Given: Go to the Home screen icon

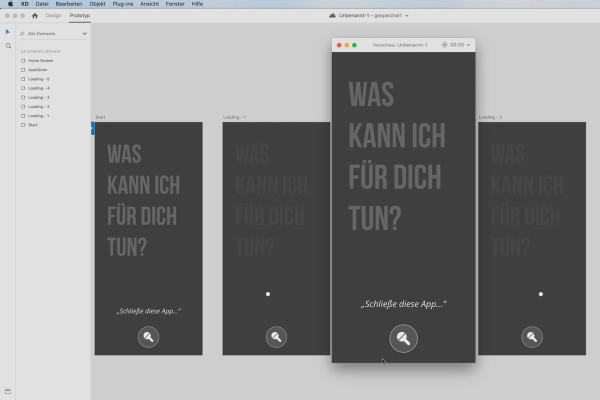Looking at the screenshot, I should 35,16.
